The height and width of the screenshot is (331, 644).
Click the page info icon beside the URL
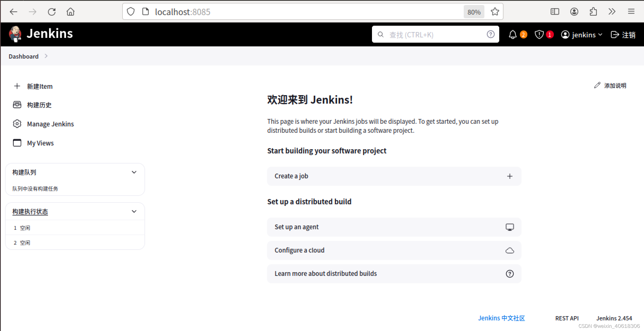coord(146,12)
